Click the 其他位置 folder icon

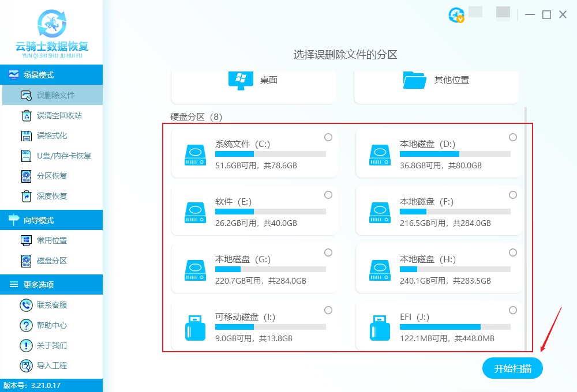[414, 80]
